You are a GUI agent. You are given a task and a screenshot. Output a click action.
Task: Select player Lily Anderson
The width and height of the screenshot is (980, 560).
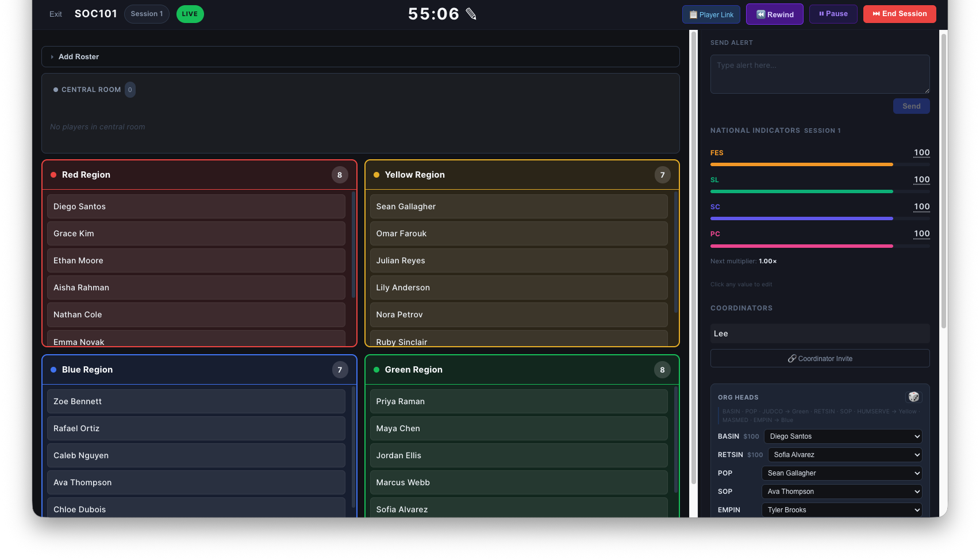(518, 287)
